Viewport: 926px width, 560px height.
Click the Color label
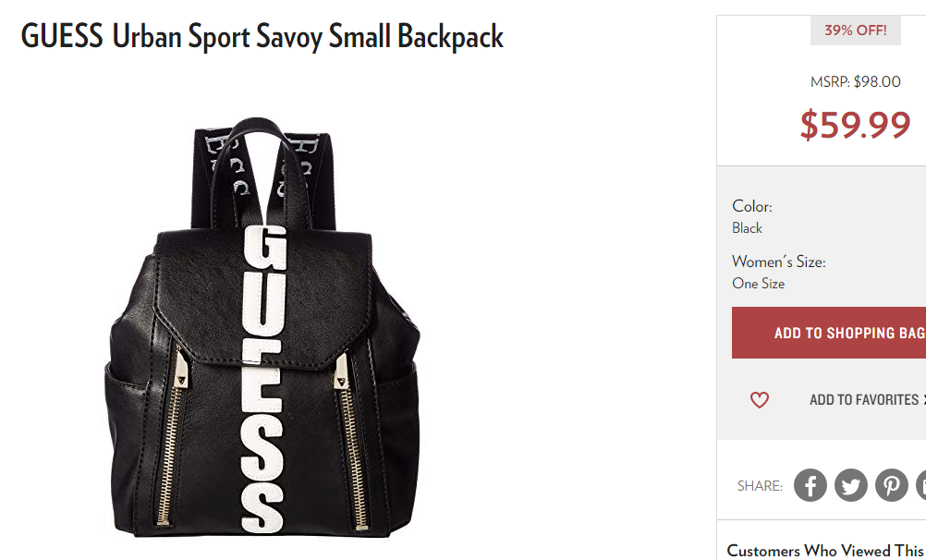[751, 206]
